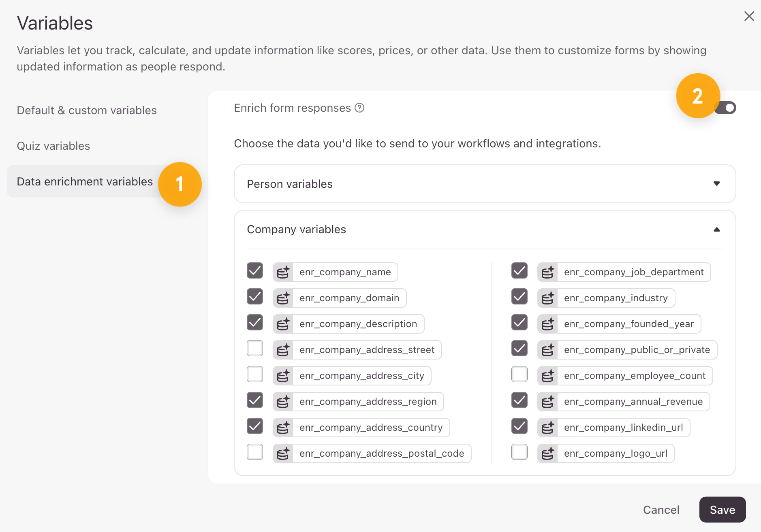Click Cancel to discard changes
The width and height of the screenshot is (761, 532).
pyautogui.click(x=661, y=510)
